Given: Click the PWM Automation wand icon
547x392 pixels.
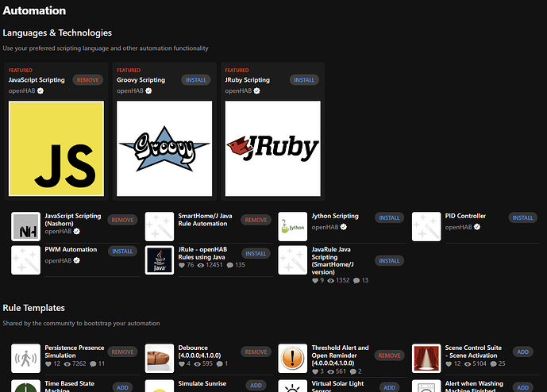Looking at the screenshot, I should point(26,260).
